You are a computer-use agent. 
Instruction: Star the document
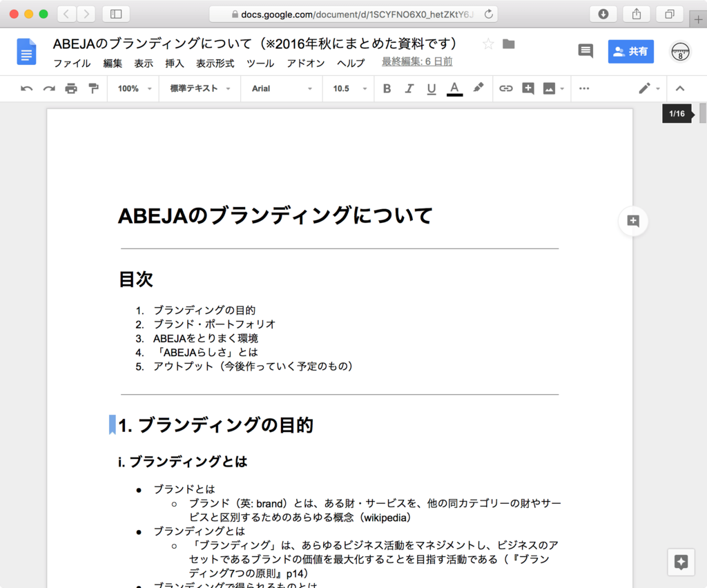488,43
